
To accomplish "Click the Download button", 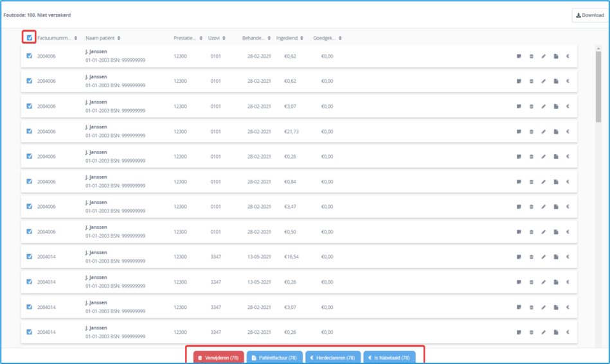I will click(x=589, y=15).
